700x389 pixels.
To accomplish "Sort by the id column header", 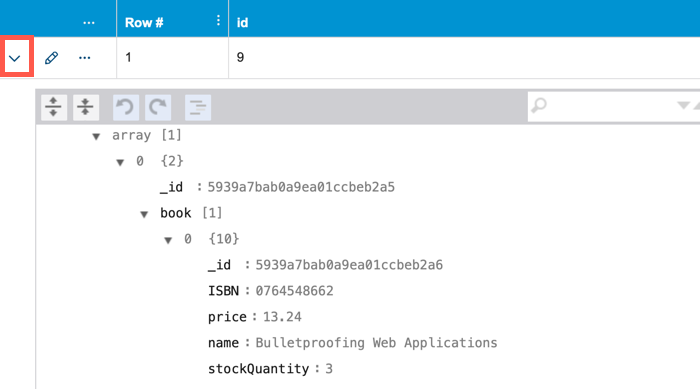I will click(x=242, y=22).
